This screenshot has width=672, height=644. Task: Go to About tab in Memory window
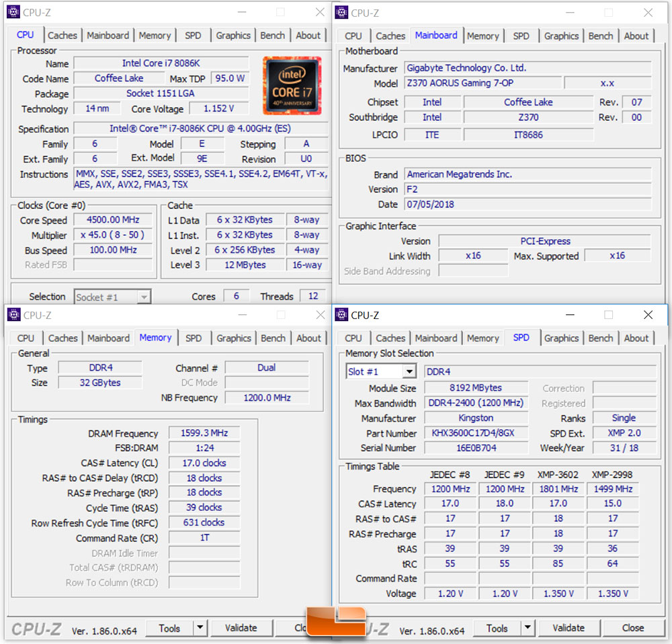pyautogui.click(x=308, y=338)
